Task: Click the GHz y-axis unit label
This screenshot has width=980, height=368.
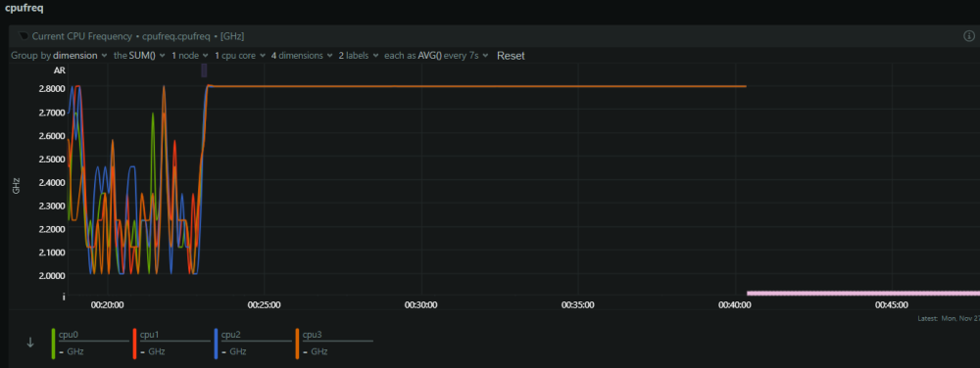Action: 17,185
